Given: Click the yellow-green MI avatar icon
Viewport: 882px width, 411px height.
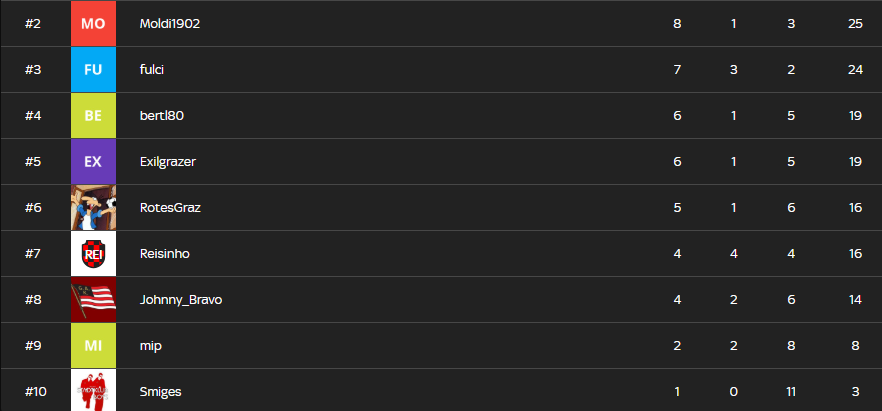Looking at the screenshot, I should pyautogui.click(x=93, y=345).
